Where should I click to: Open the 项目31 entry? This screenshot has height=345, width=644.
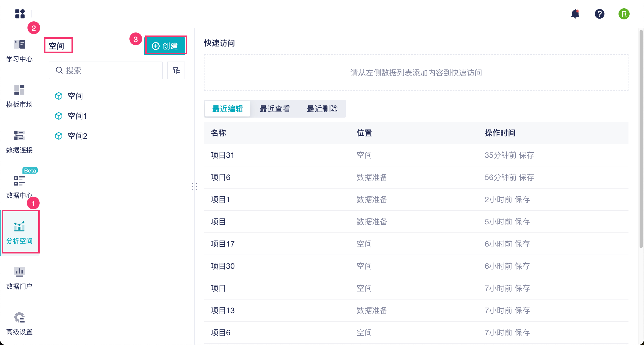(x=223, y=155)
